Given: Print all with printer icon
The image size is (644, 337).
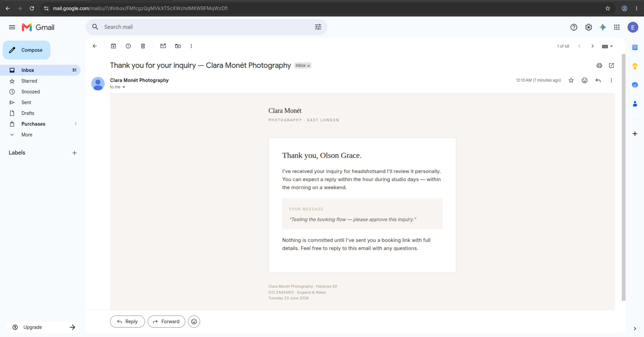Looking at the screenshot, I should click(x=599, y=66).
